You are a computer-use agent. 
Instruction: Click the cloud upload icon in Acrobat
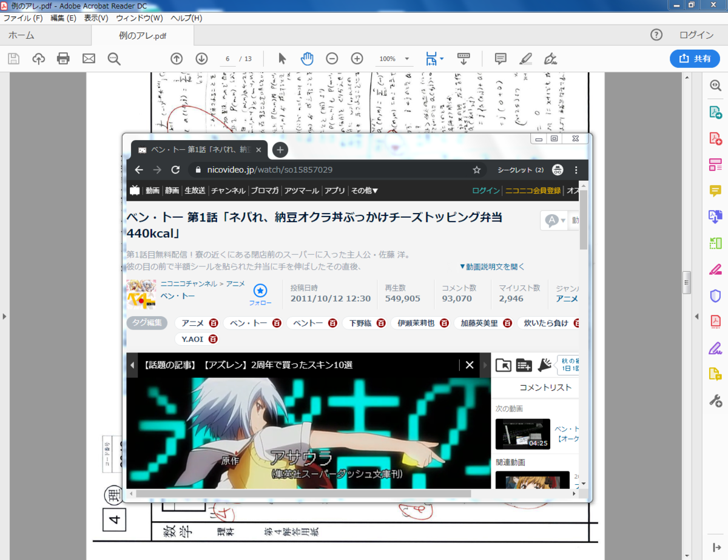(x=38, y=59)
